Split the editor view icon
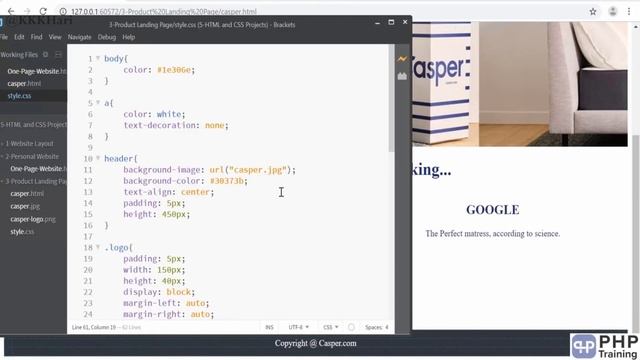This screenshot has width=640, height=360. point(58,54)
